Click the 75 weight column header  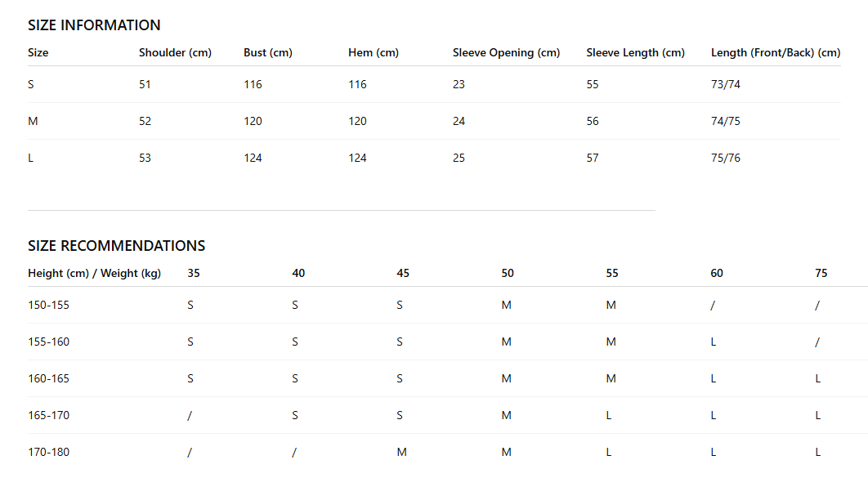[821, 273]
